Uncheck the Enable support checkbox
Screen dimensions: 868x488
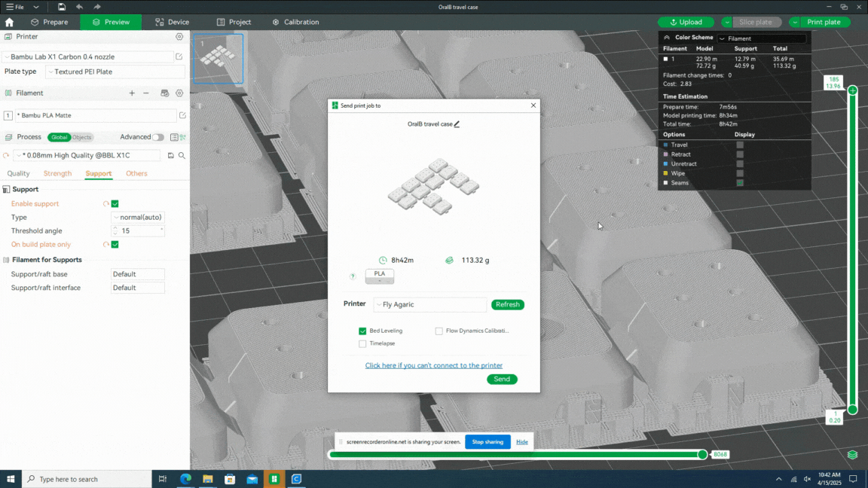[115, 203]
